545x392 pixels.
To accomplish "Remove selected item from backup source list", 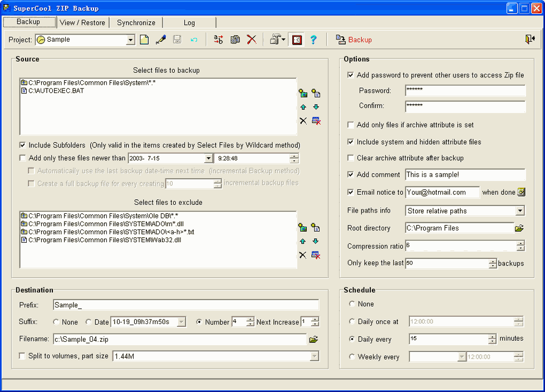I will point(303,121).
